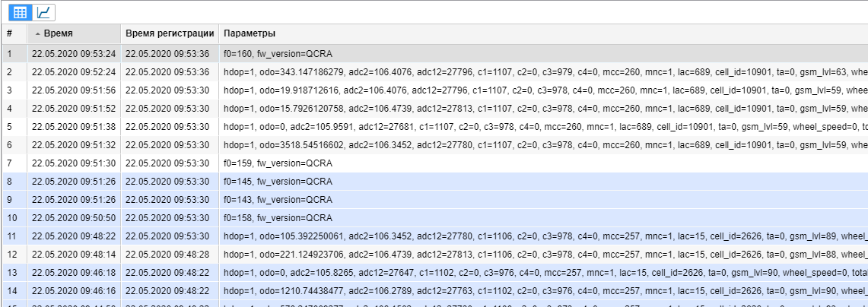The height and width of the screenshot is (307, 868).
Task: Sort by the Время column header
Action: coord(74,34)
